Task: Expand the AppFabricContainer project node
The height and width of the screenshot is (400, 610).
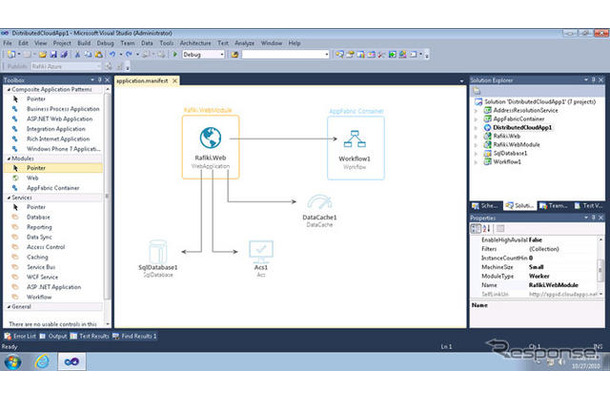Action: point(476,119)
